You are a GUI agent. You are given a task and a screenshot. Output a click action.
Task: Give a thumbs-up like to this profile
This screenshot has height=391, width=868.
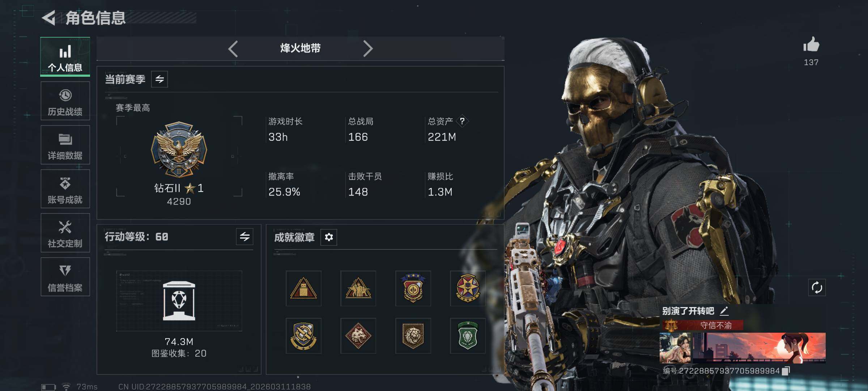click(x=811, y=45)
